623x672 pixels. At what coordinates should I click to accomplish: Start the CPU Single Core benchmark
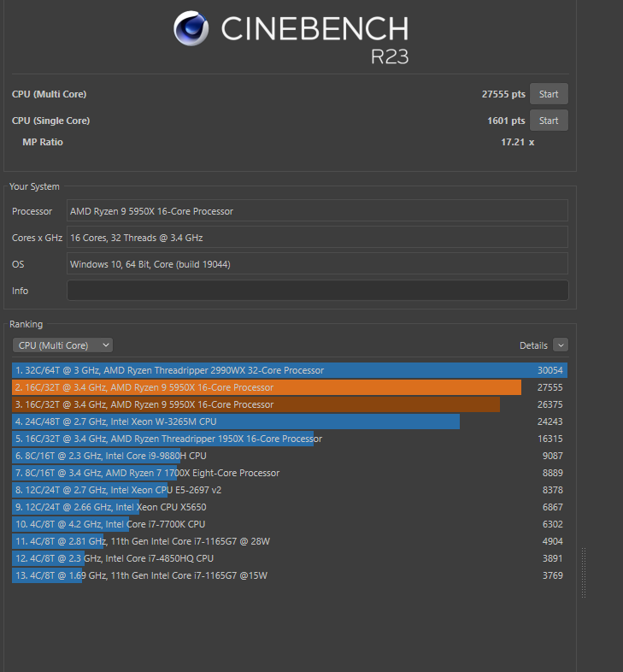tap(549, 121)
